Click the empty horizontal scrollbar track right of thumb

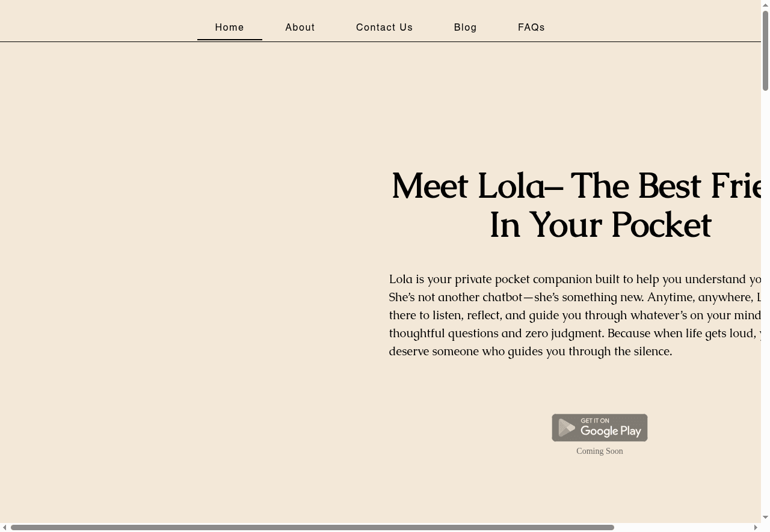point(683,527)
